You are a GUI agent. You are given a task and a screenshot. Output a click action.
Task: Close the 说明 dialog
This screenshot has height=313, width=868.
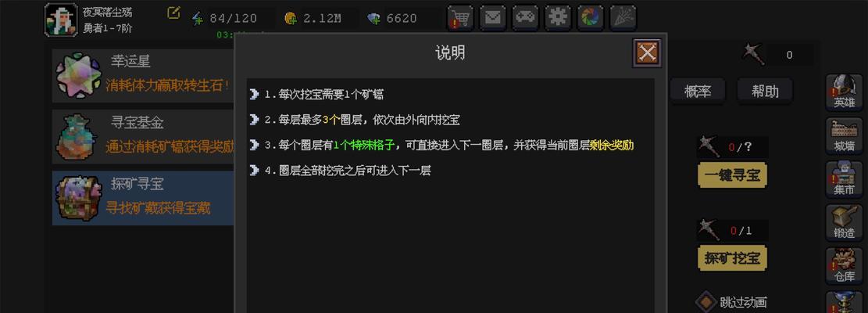(x=647, y=53)
